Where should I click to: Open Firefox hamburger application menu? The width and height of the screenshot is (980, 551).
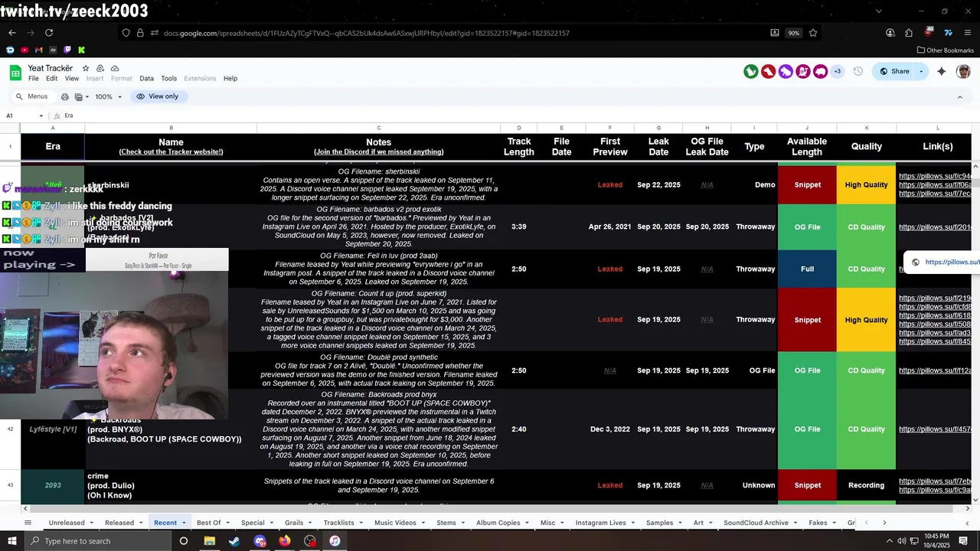[x=968, y=33]
